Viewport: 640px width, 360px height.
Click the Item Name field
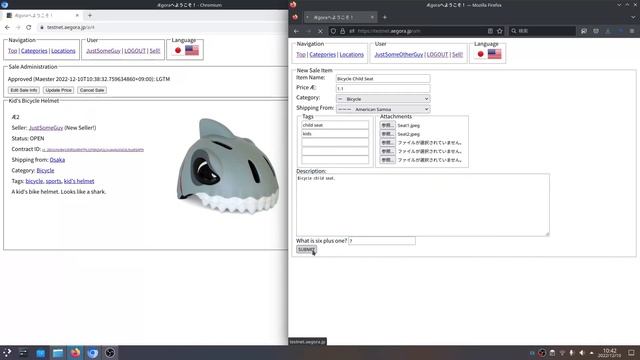pos(383,78)
